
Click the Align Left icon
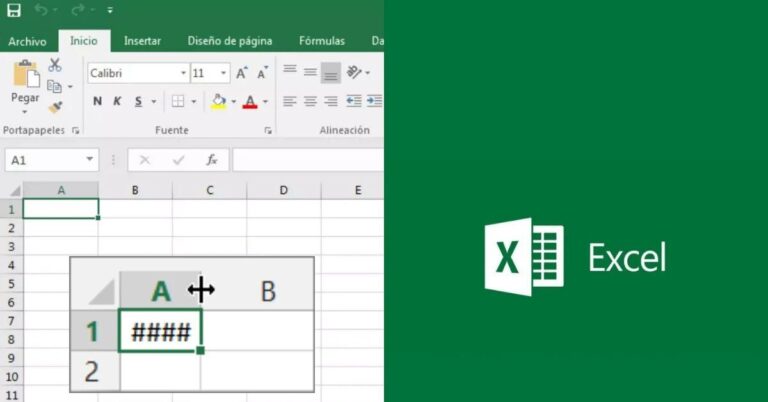click(x=290, y=101)
